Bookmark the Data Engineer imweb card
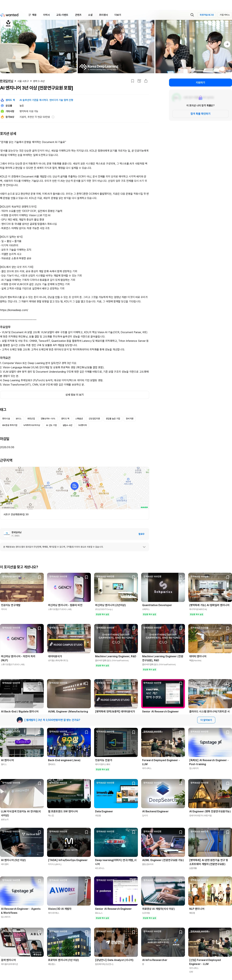 (134, 783)
